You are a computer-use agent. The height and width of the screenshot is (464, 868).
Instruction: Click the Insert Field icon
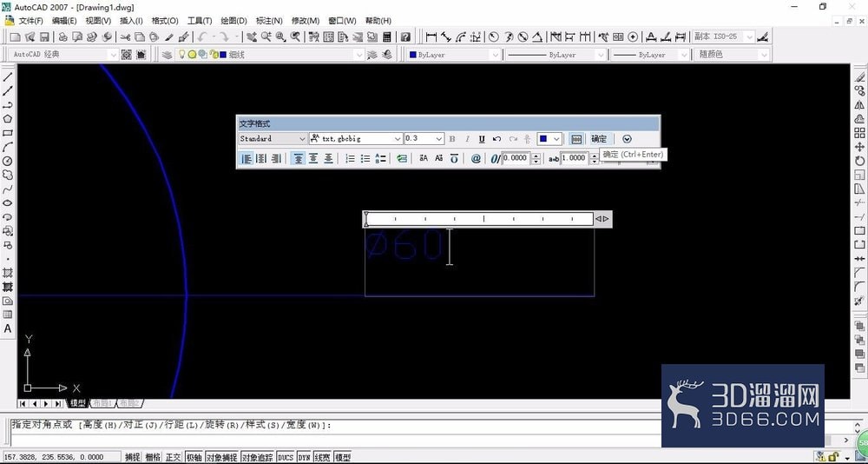[x=402, y=158]
